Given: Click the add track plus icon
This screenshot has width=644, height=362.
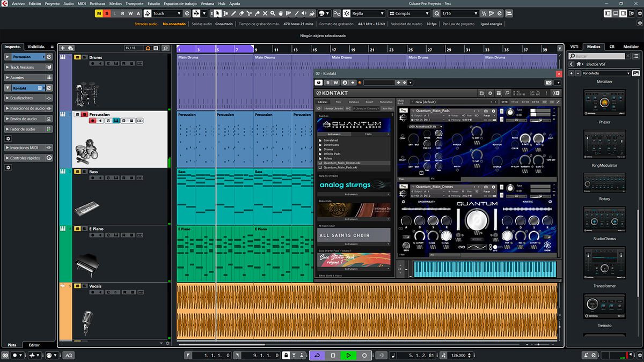Looking at the screenshot, I should (63, 48).
